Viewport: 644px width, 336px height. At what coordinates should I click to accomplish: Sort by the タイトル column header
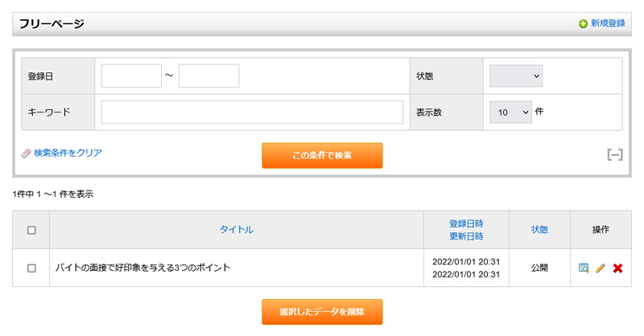point(237,230)
